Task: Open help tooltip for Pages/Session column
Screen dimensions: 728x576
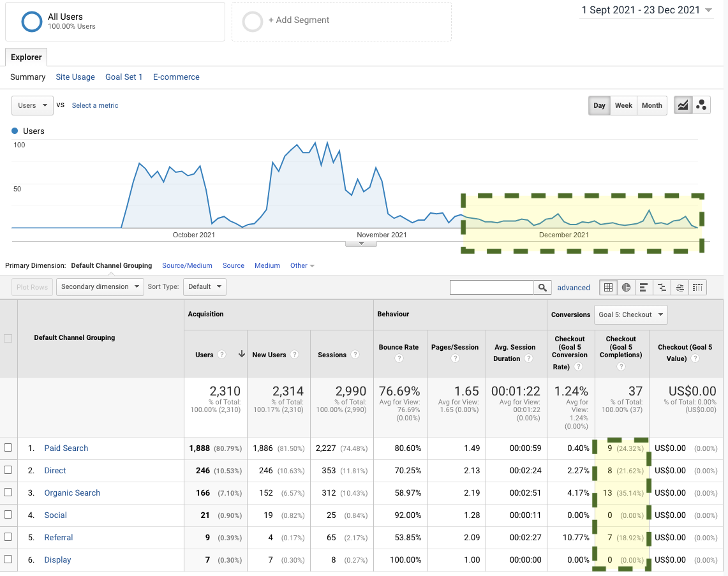Action: [x=455, y=358]
